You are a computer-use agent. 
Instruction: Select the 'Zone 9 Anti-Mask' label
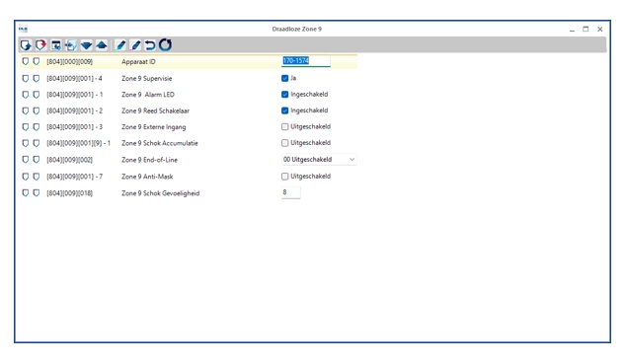point(147,177)
